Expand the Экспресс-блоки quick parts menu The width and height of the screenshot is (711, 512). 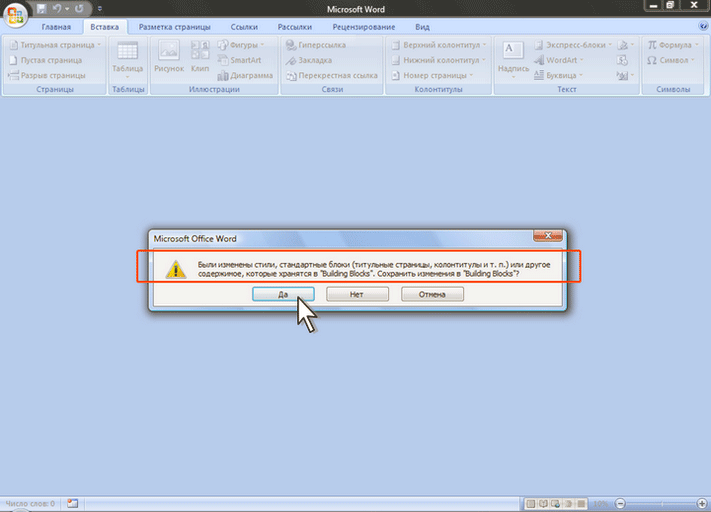pyautogui.click(x=573, y=45)
